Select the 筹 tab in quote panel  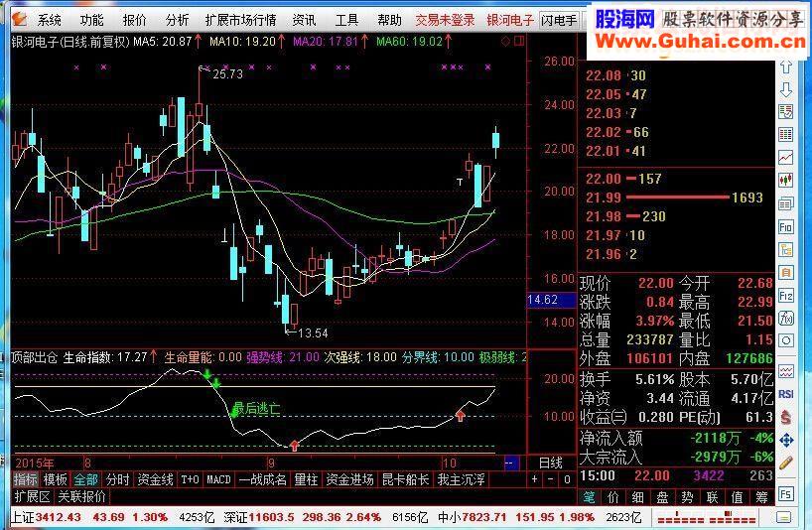(761, 497)
